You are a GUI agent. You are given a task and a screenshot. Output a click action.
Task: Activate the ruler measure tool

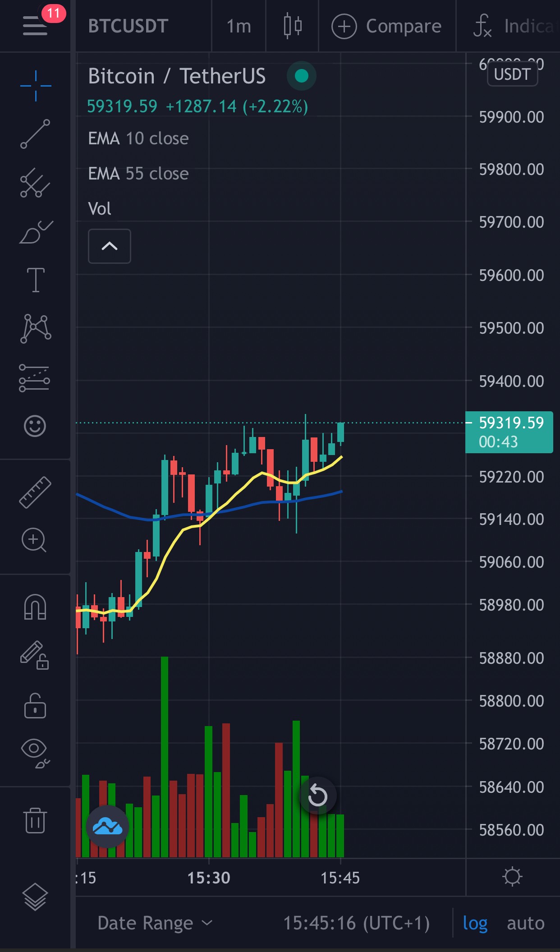tap(35, 492)
